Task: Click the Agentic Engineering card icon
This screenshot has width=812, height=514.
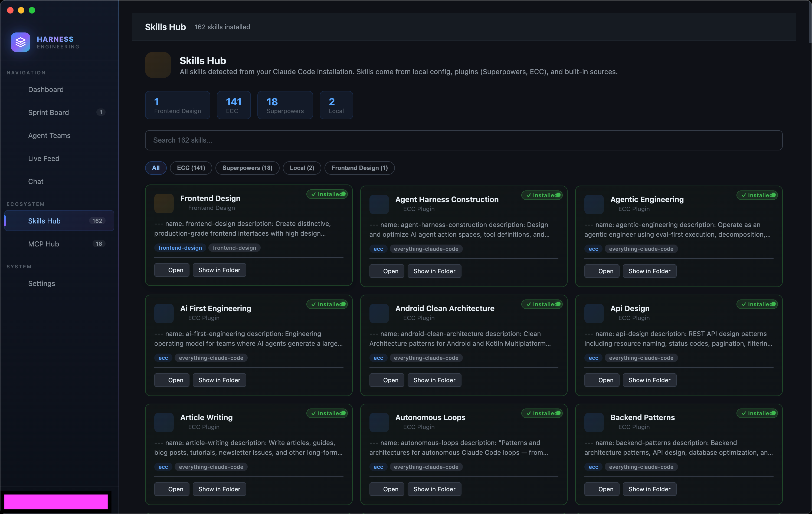Action: [594, 204]
